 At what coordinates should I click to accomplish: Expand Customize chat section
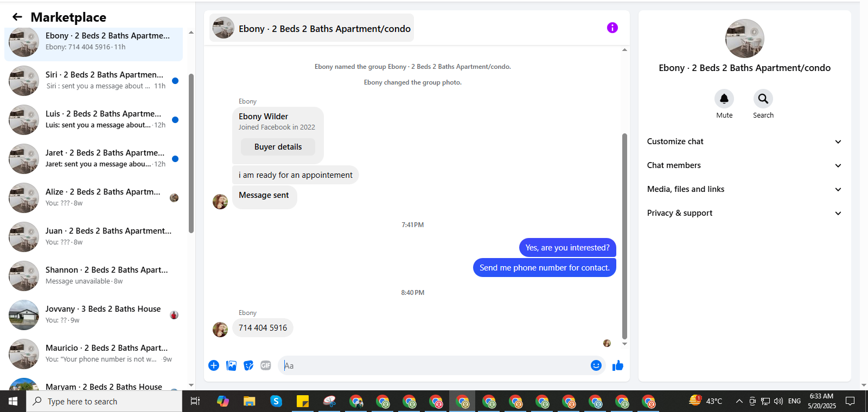pyautogui.click(x=744, y=141)
